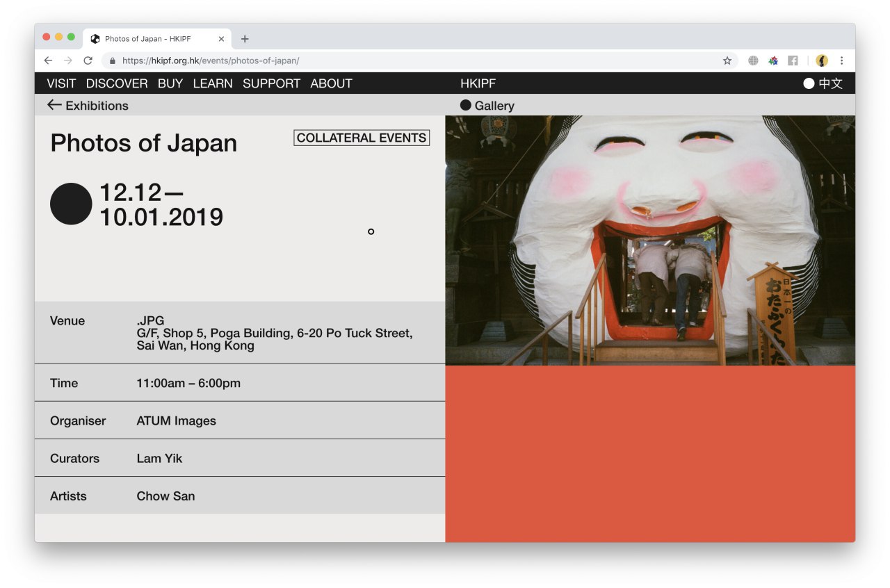Click the Otafuku mask exhibition photo
This screenshot has height=588, width=890.
650,240
